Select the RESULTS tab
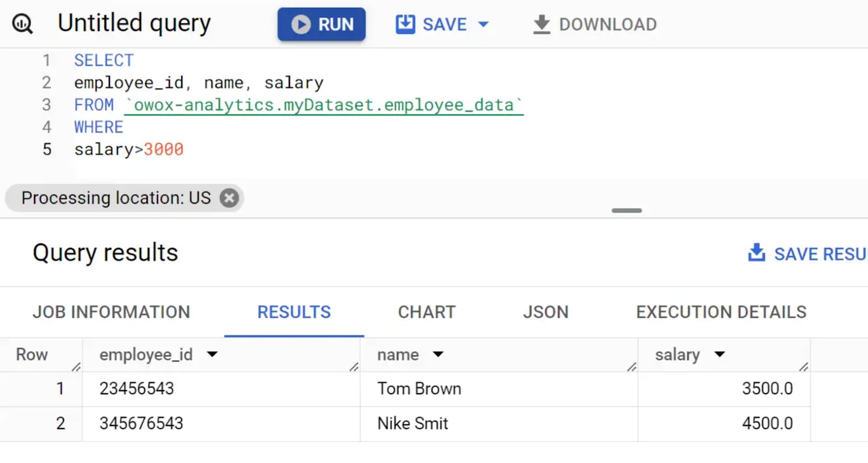The width and height of the screenshot is (868, 463). 294,312
